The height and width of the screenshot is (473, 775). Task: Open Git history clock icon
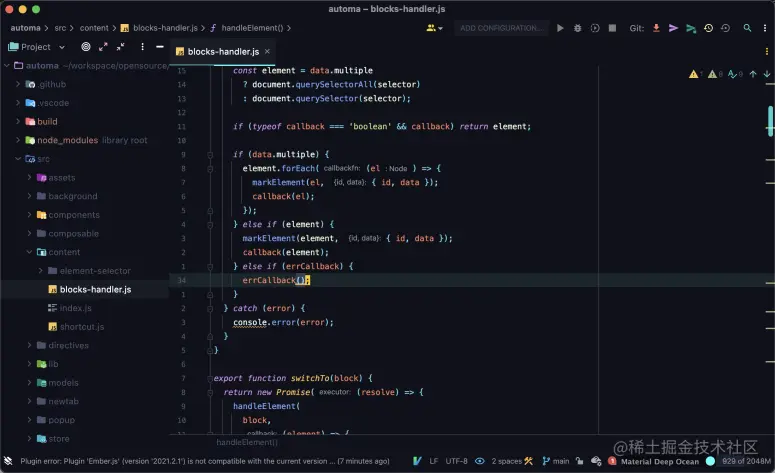click(708, 28)
